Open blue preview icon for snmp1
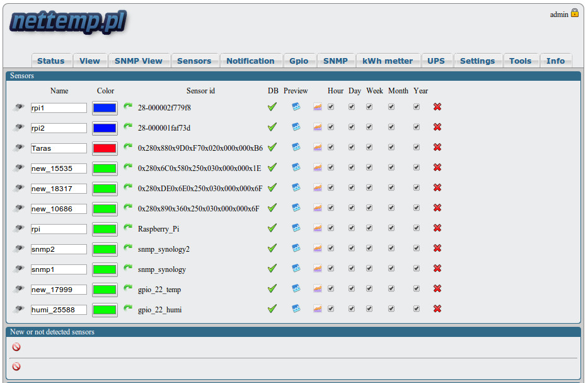The height and width of the screenshot is (383, 588). 296,268
